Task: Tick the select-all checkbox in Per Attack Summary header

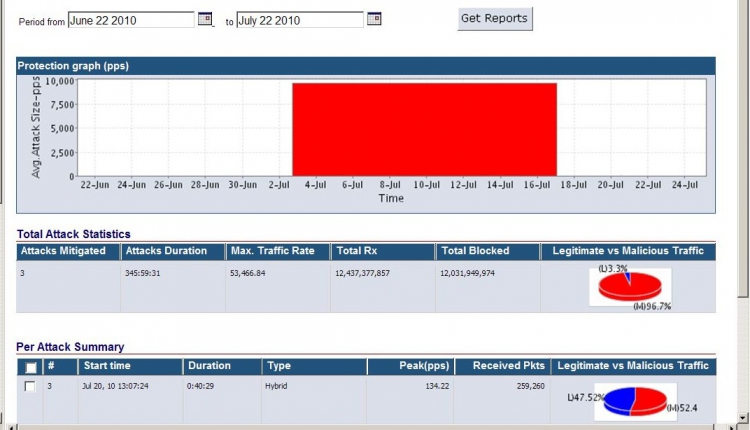Action: pyautogui.click(x=31, y=367)
